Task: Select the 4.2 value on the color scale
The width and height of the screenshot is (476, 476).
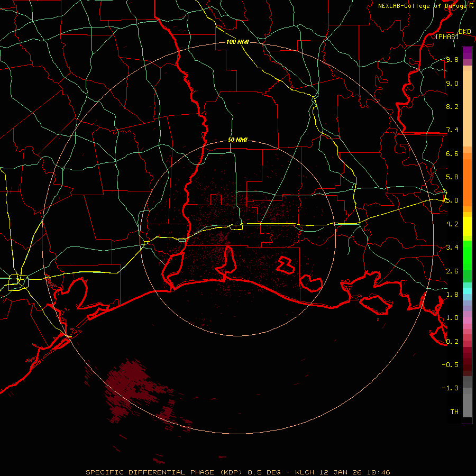Action: (x=452, y=224)
